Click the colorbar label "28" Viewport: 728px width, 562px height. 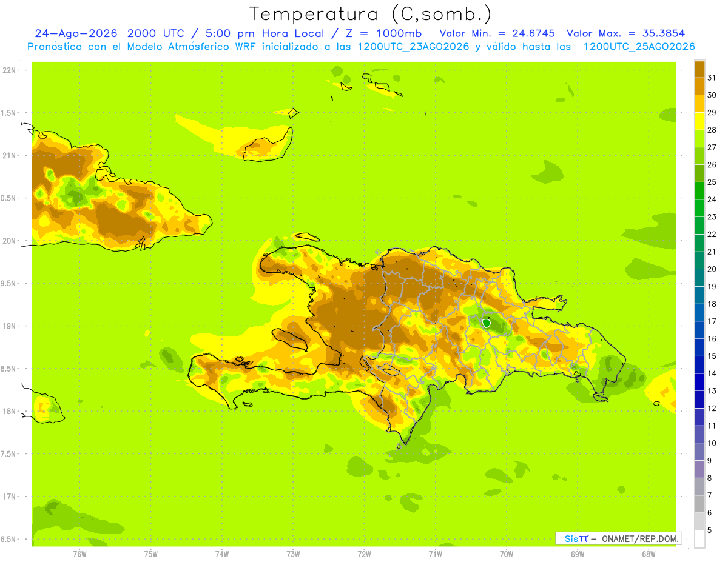[x=712, y=130]
